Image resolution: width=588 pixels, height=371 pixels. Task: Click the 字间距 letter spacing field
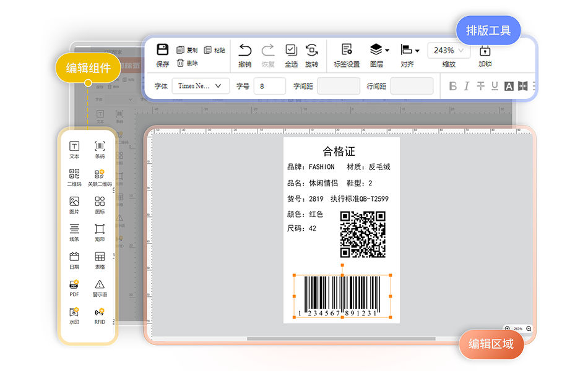[x=339, y=86]
